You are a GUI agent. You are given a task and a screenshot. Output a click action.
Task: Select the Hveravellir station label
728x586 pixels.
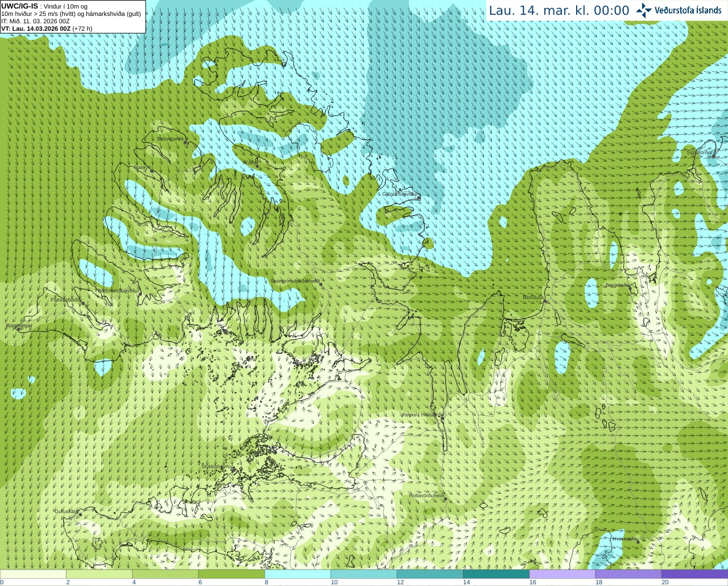click(x=624, y=538)
